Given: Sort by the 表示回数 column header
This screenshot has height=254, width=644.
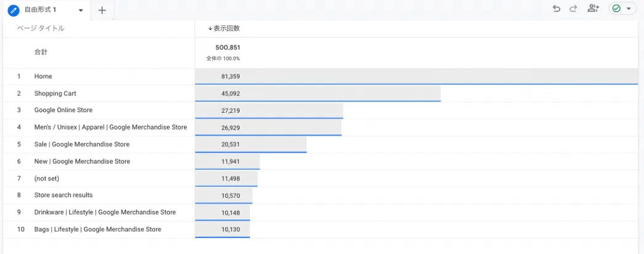Looking at the screenshot, I should [x=224, y=28].
